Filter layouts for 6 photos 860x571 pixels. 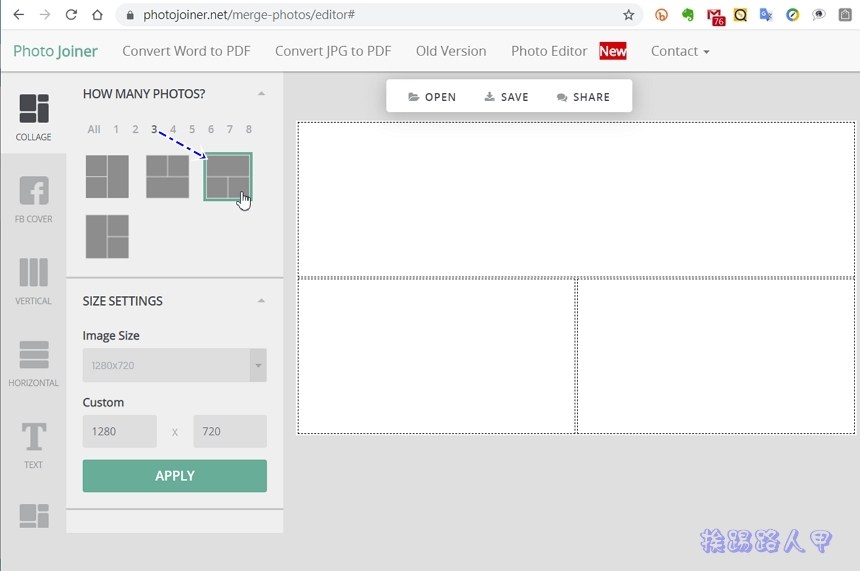211,129
